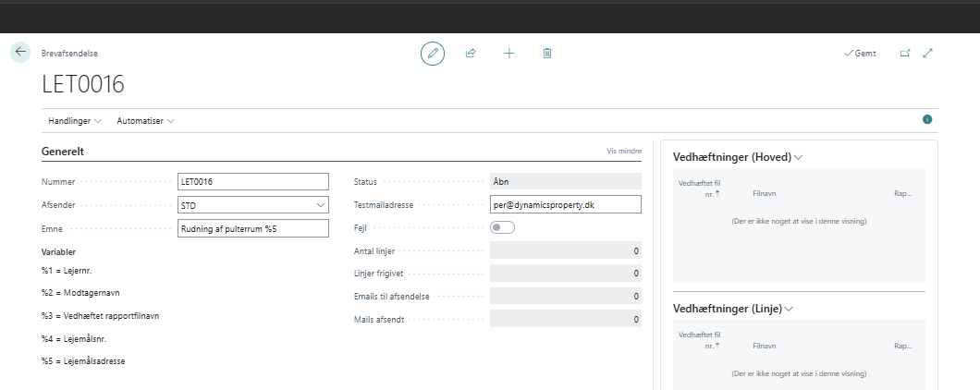
Task: Click the pencil edit icon
Action: click(x=432, y=54)
